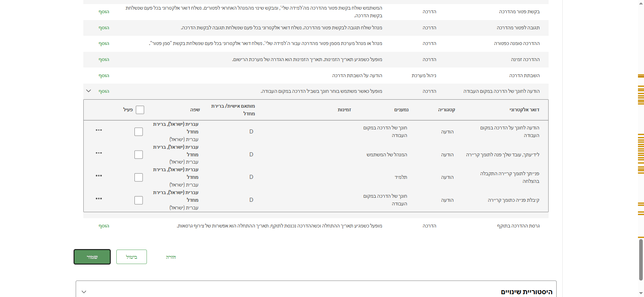
Task: Click הוסף for השבתת הדרכה row
Action: coord(104,76)
